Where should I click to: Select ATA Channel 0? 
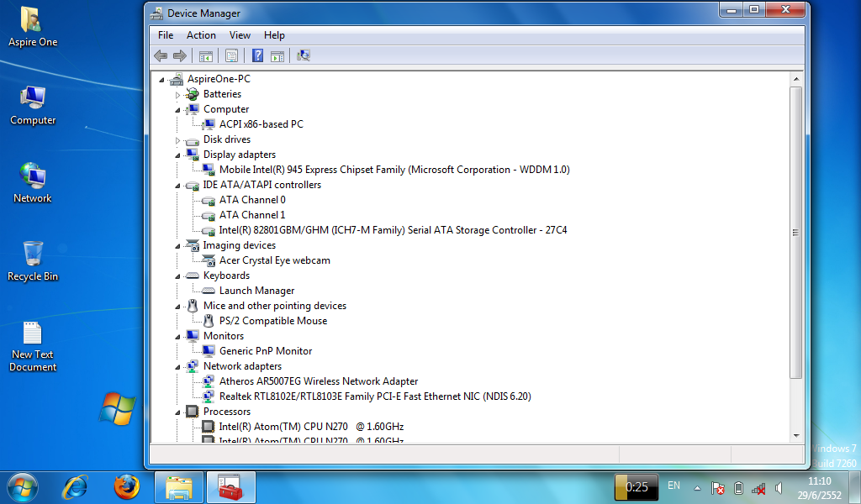coord(252,200)
